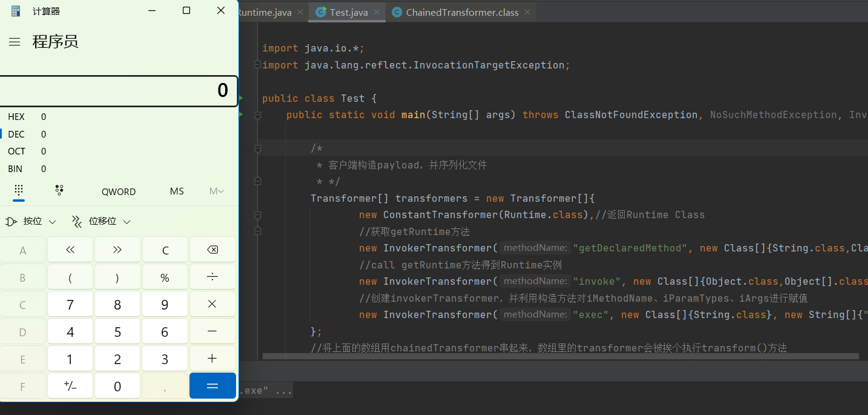
Task: Click the C clear key
Action: point(165,250)
